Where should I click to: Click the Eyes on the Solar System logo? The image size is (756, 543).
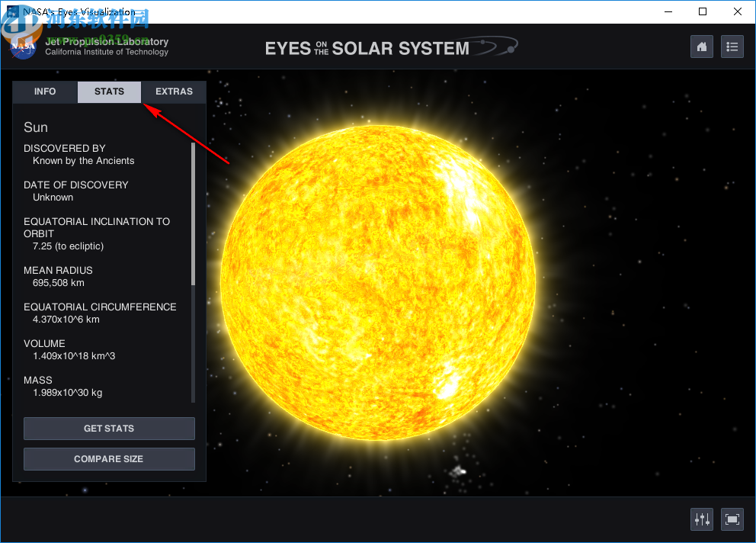pyautogui.click(x=389, y=47)
